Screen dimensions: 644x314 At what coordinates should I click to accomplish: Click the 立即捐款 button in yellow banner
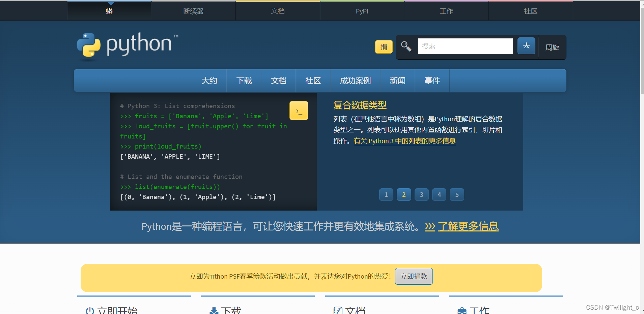tap(414, 276)
